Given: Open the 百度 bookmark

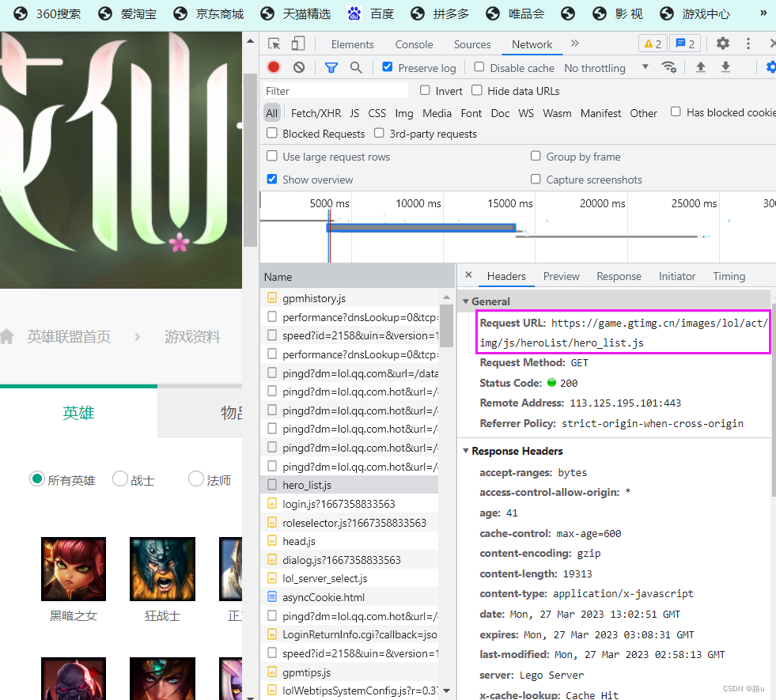Looking at the screenshot, I should (x=370, y=14).
